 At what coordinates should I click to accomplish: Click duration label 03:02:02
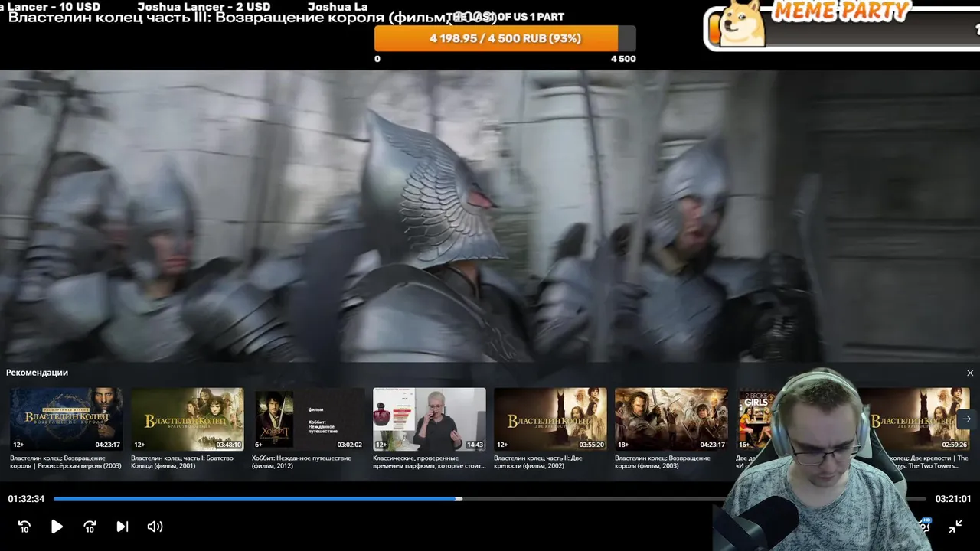(x=350, y=444)
